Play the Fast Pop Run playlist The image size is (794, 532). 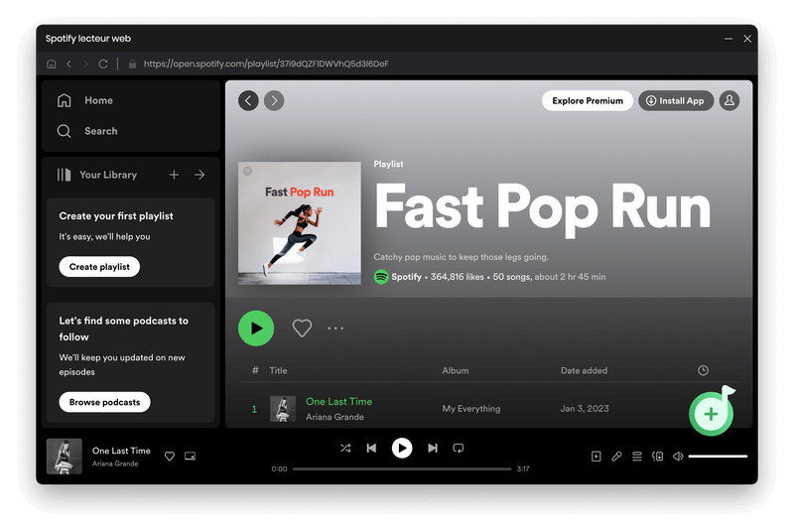[x=256, y=328]
